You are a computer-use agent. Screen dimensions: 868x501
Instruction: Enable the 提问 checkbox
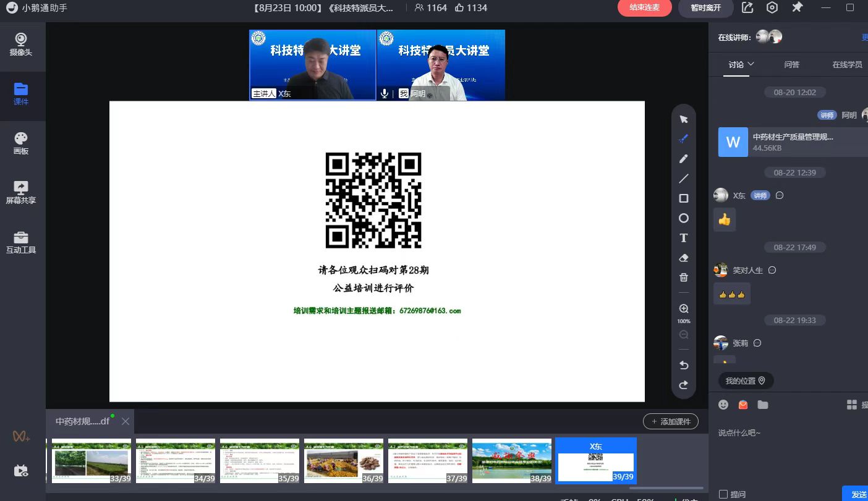pyautogui.click(x=723, y=494)
